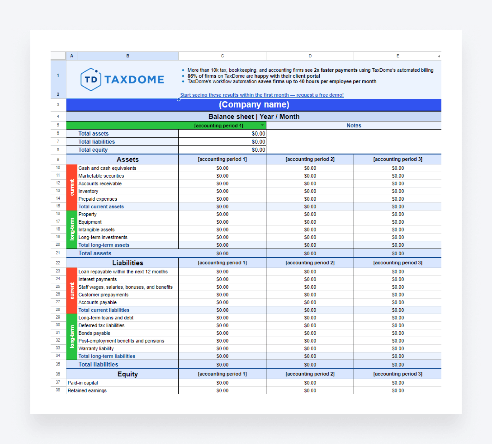Click Equity '[accounting period 1]' column header
Image resolution: width=492 pixels, height=448 pixels.
pos(222,374)
